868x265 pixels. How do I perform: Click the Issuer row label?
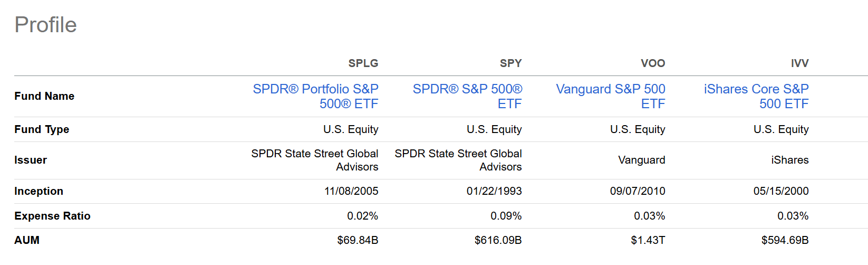(x=31, y=160)
